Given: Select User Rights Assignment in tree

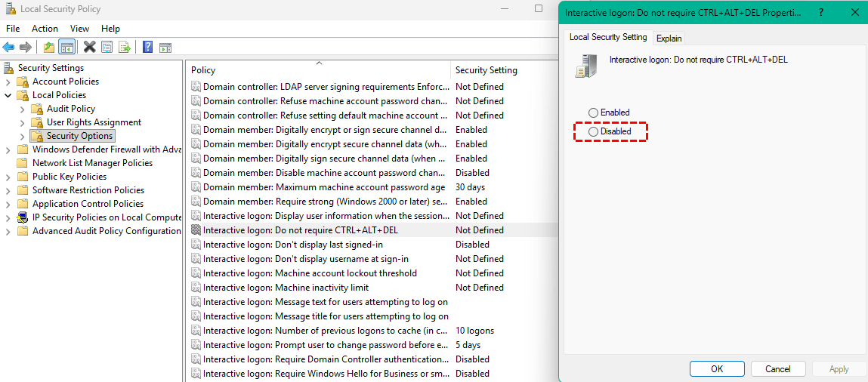Looking at the screenshot, I should 94,122.
